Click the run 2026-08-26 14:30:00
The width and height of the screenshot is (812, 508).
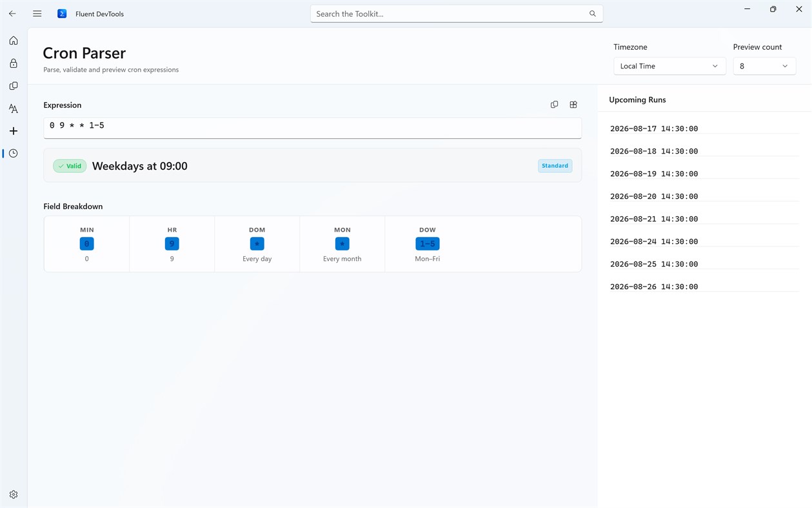pyautogui.click(x=654, y=287)
